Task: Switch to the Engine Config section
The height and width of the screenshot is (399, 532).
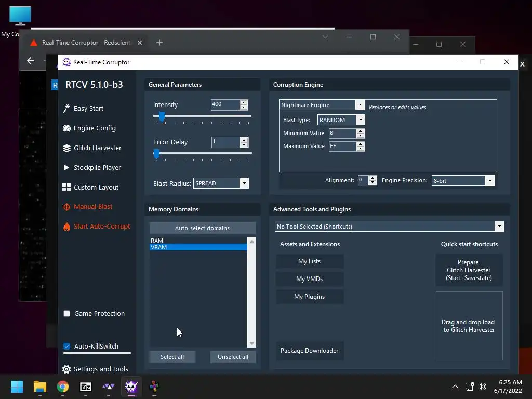Action: click(x=95, y=128)
